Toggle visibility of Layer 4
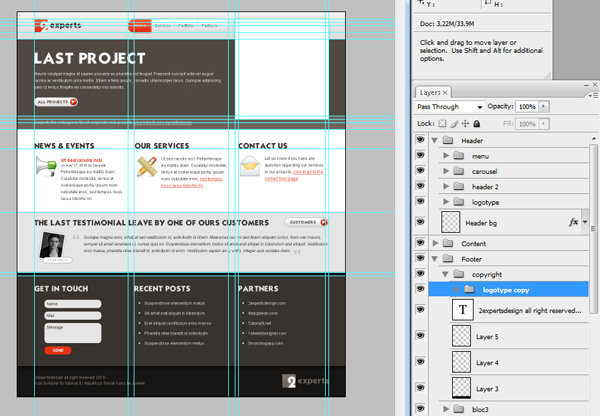 421,362
